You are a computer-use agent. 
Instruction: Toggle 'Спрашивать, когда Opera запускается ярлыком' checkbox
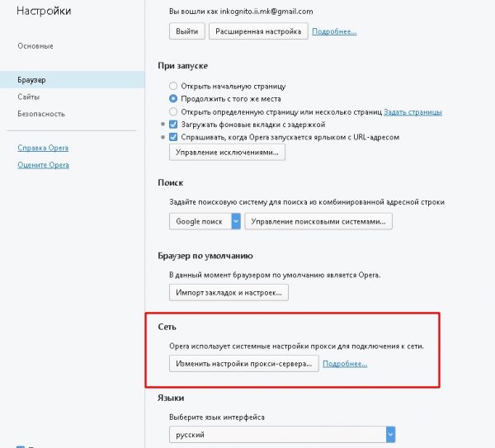point(173,136)
